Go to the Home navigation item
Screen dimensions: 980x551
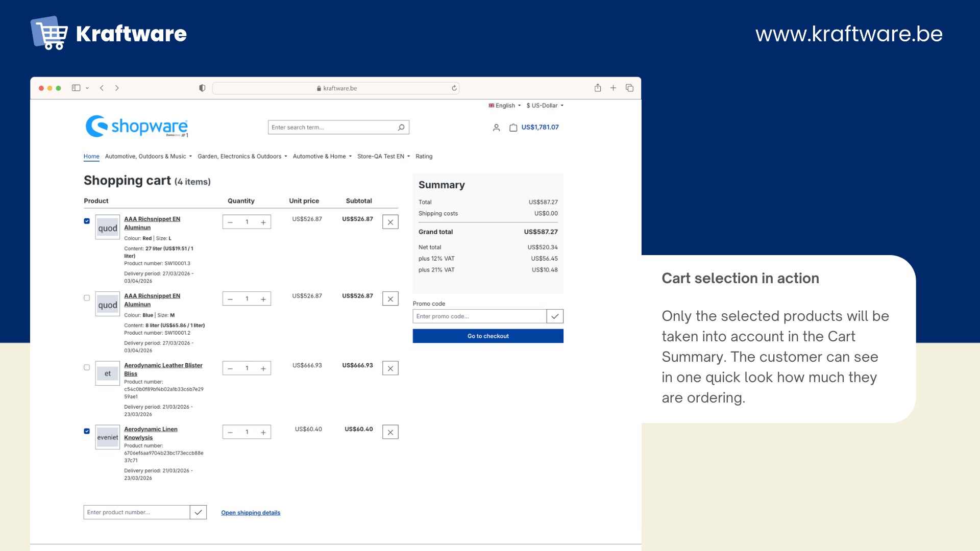click(x=91, y=157)
